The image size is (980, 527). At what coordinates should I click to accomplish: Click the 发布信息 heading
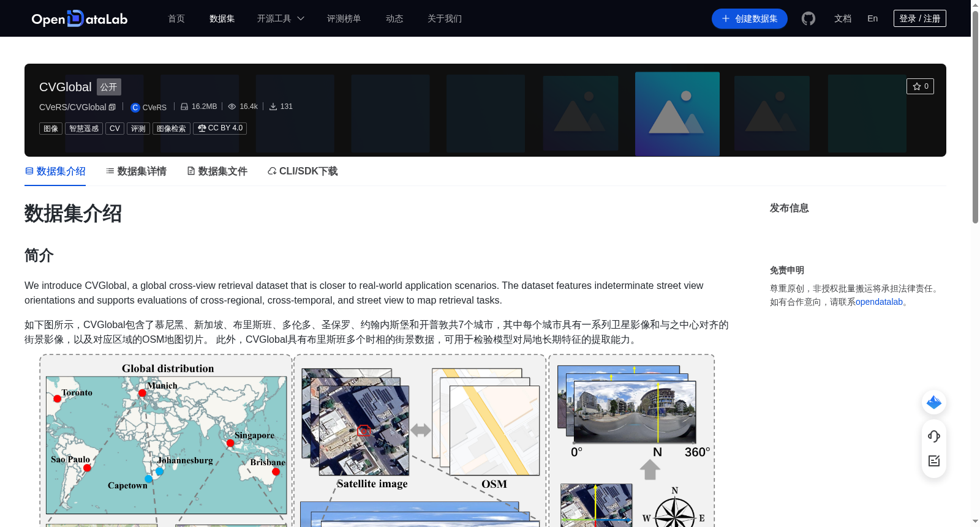coord(790,208)
